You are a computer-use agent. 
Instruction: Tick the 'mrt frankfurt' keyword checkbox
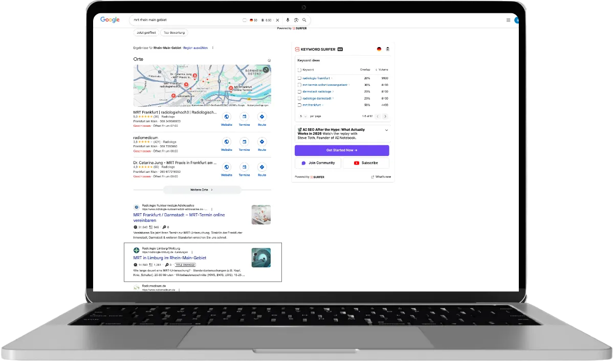point(299,105)
